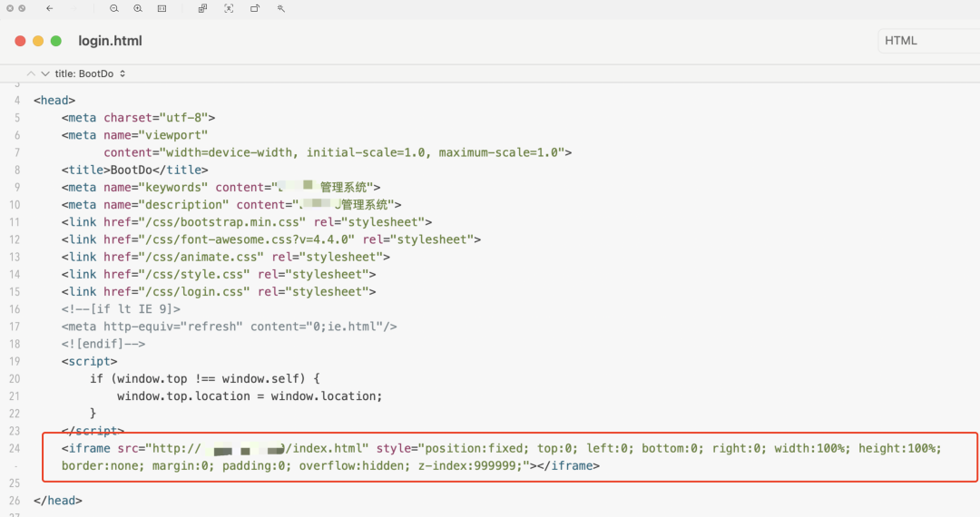Click the <title>BootDo</title> line
The height and width of the screenshot is (517, 980).
point(135,170)
